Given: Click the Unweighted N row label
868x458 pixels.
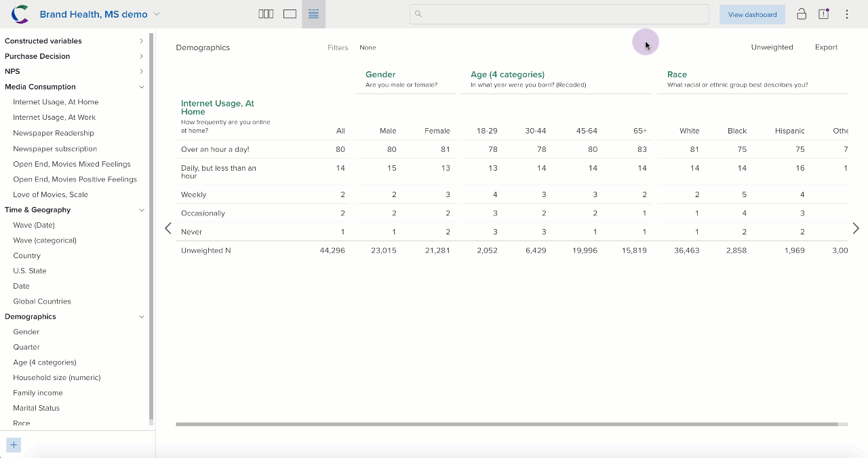Looking at the screenshot, I should tap(206, 251).
